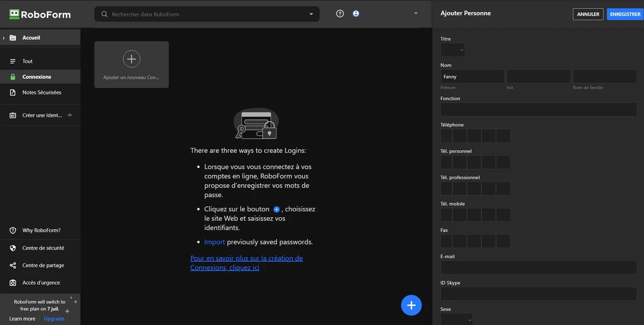Click the Prénom field containing Fanny
The width and height of the screenshot is (644, 325).
point(472,77)
